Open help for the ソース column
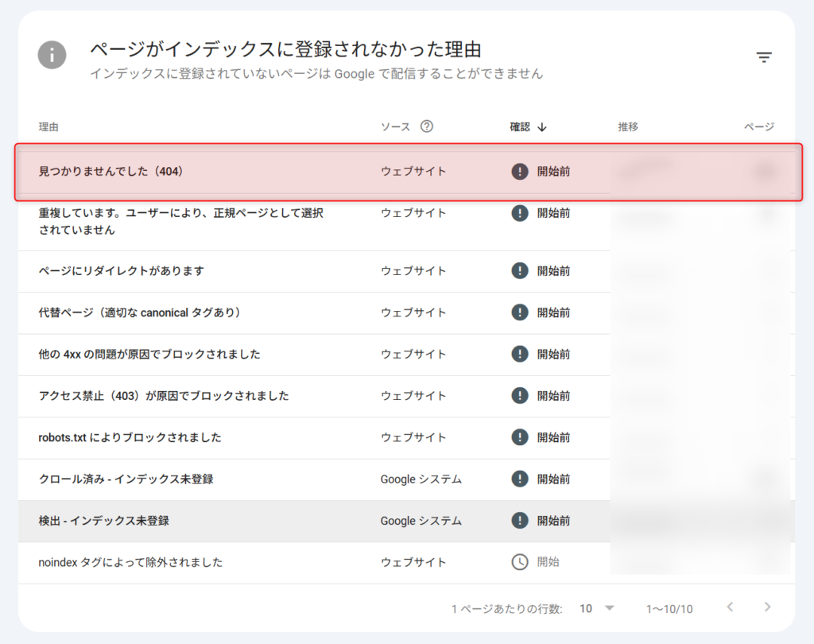The width and height of the screenshot is (814, 644). (x=428, y=126)
